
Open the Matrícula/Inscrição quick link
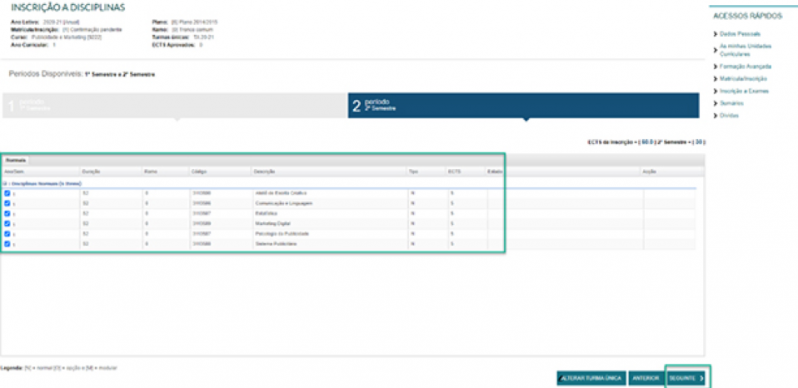(x=744, y=79)
